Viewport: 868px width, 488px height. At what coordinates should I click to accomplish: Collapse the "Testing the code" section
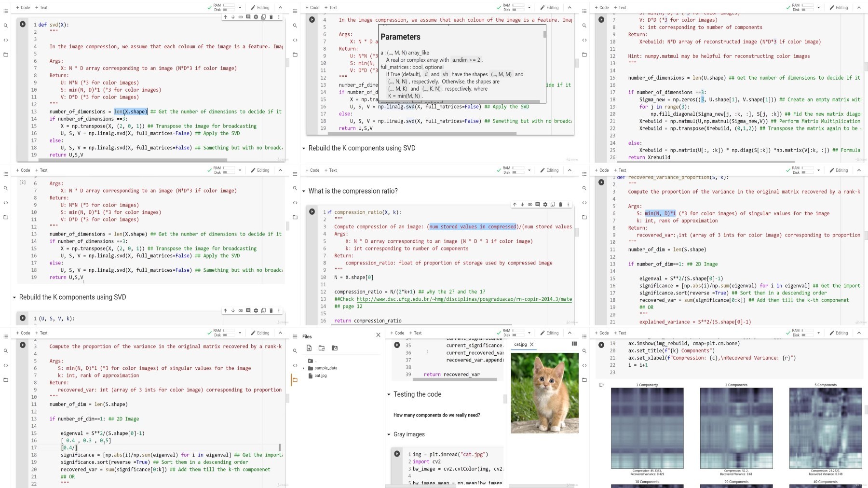pyautogui.click(x=389, y=394)
